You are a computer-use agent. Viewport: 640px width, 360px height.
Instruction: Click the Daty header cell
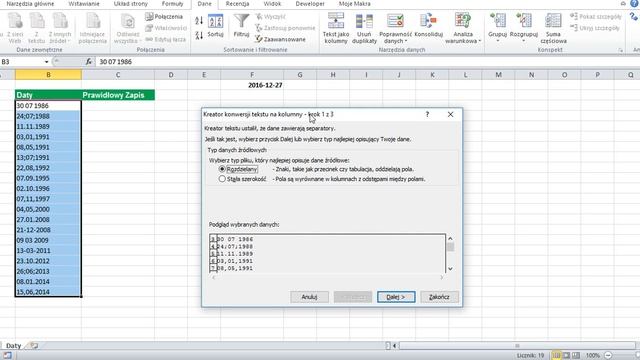click(48, 95)
